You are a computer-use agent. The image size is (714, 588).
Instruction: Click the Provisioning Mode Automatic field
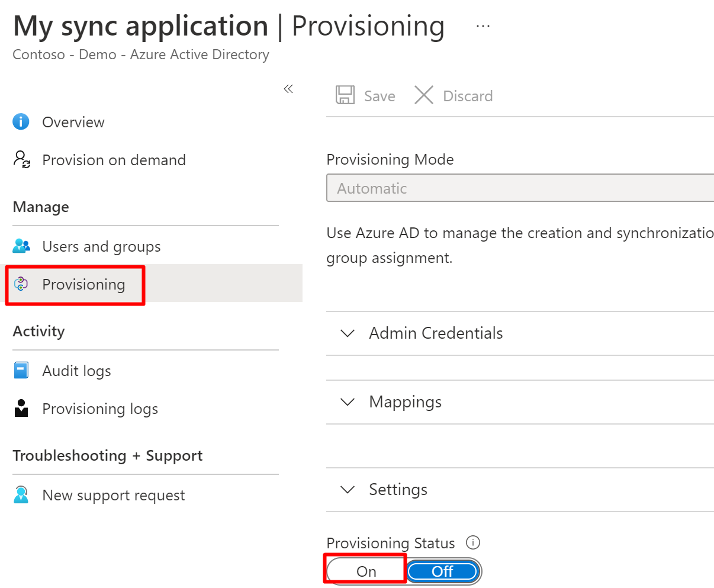pyautogui.click(x=520, y=188)
